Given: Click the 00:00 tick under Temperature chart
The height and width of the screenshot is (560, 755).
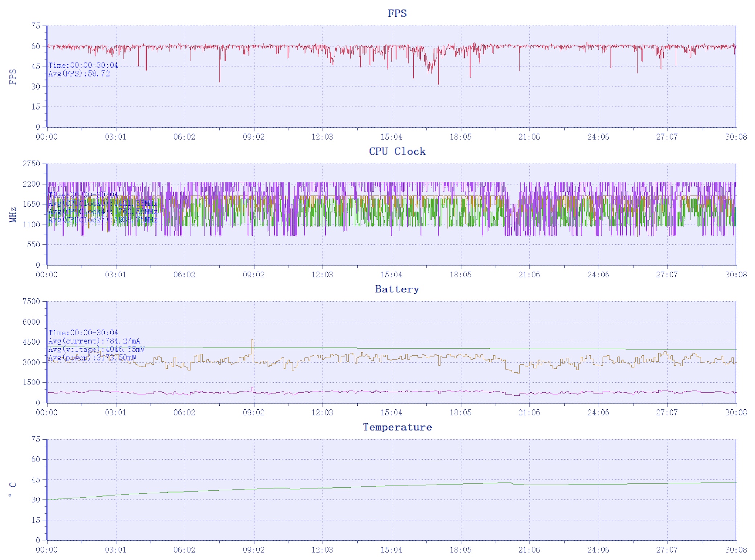Looking at the screenshot, I should (46, 550).
